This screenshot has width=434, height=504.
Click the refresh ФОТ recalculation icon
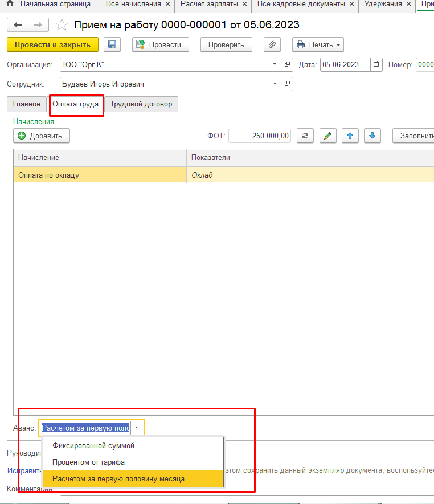click(305, 136)
